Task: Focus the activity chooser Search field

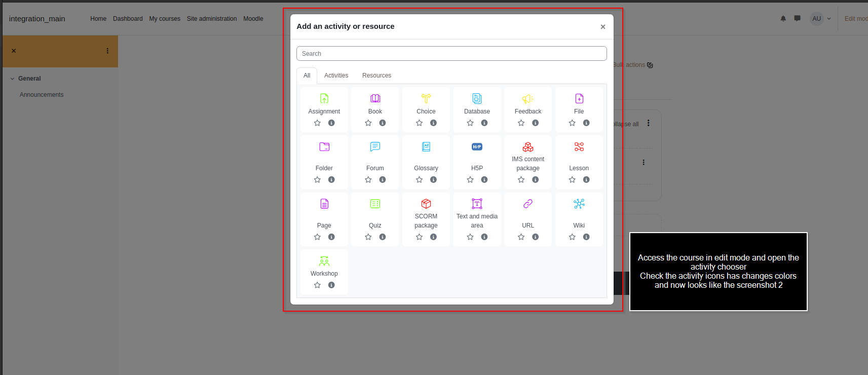Action: (x=451, y=54)
